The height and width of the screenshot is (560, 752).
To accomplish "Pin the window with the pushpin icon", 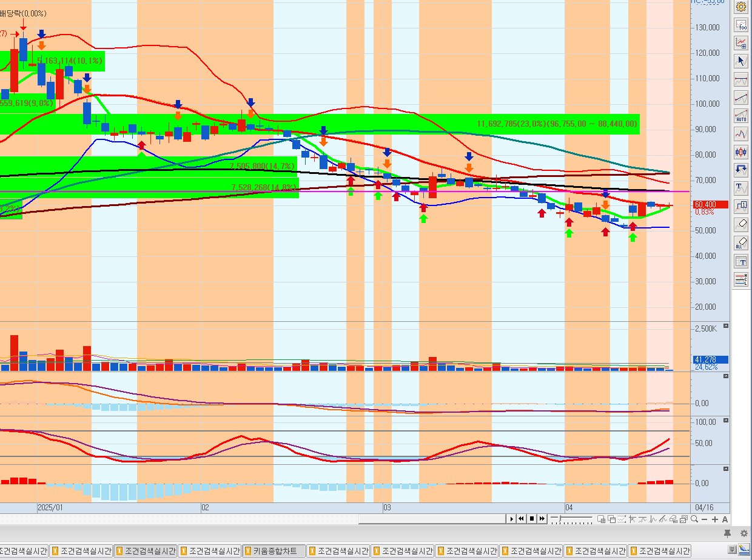I will (x=728, y=533).
